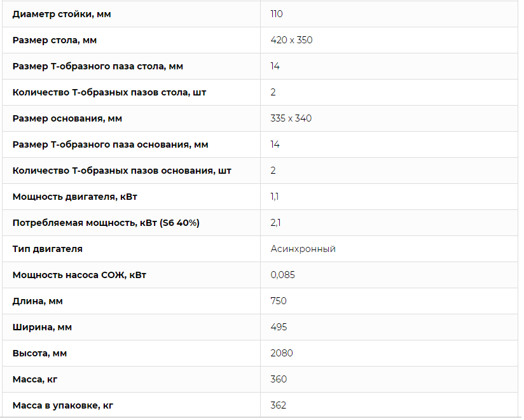Select the base size value 335 x 340
Viewport: 524px width, 420px height.
[291, 118]
